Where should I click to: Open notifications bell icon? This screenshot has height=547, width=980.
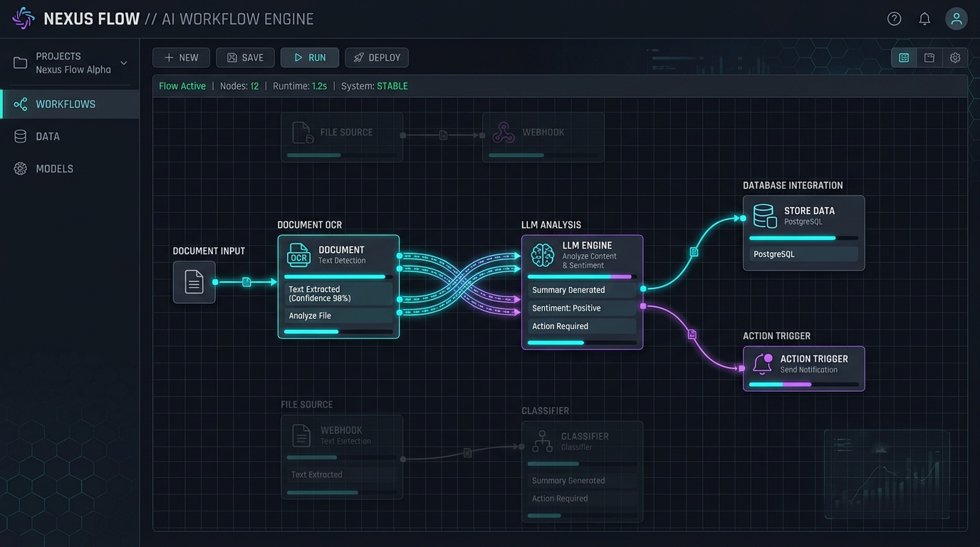[924, 19]
